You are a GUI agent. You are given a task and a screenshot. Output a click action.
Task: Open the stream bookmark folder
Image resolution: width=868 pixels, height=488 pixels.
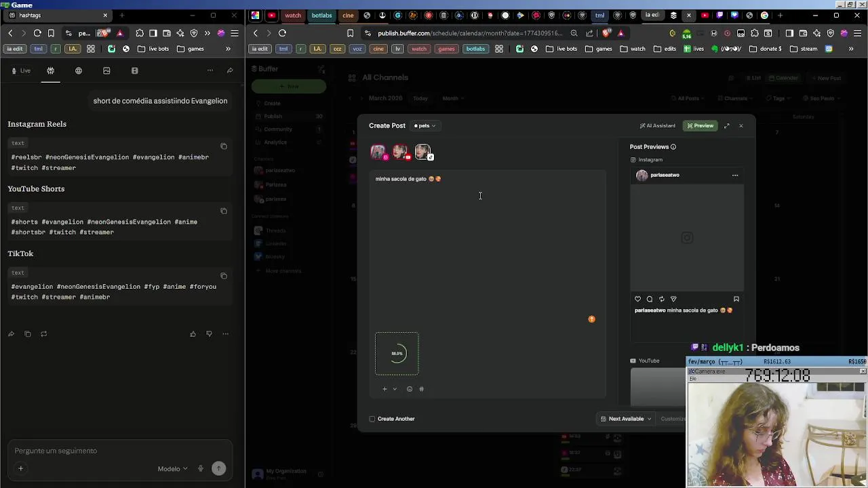pyautogui.click(x=804, y=49)
